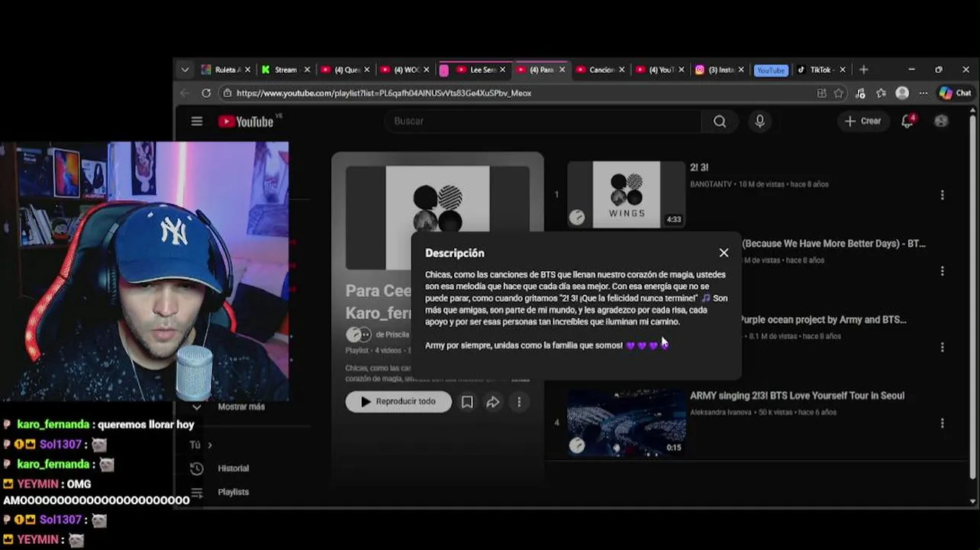
Task: Reload the page with the refresh icon
Action: pyautogui.click(x=206, y=93)
